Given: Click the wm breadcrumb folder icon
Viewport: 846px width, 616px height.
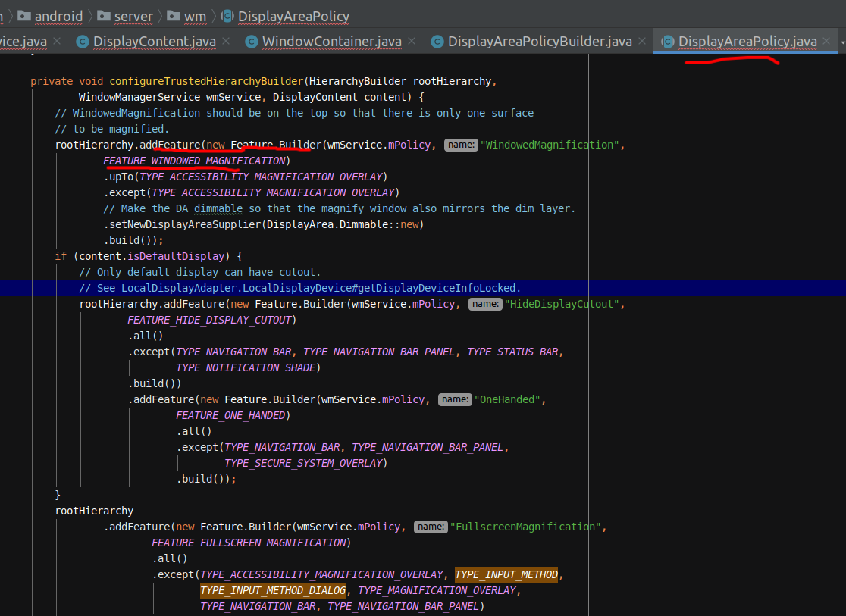Looking at the screenshot, I should pos(173,16).
